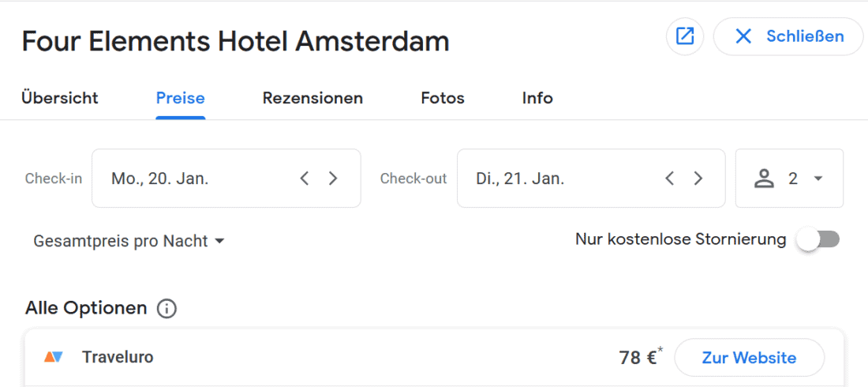Open the Fotos tab
This screenshot has width=868, height=387.
(x=443, y=99)
